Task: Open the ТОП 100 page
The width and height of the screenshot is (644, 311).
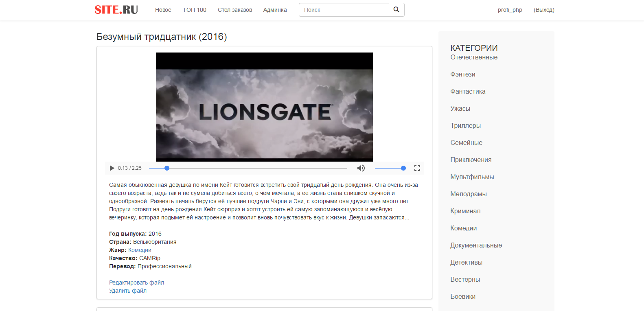Action: pyautogui.click(x=195, y=10)
